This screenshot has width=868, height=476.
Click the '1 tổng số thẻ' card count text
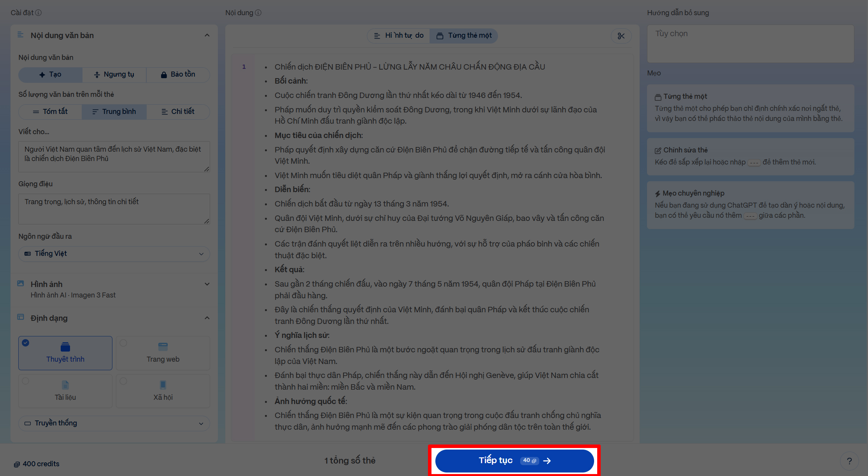[x=350, y=461]
